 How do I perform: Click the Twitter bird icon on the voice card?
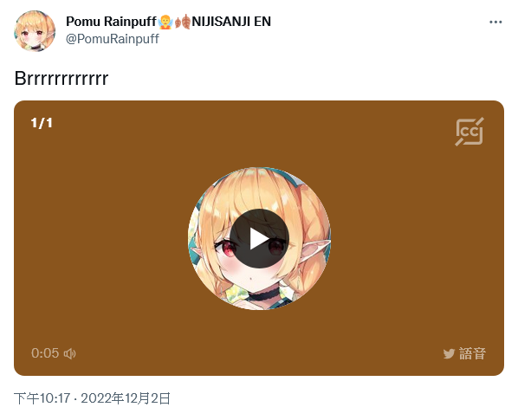point(449,354)
